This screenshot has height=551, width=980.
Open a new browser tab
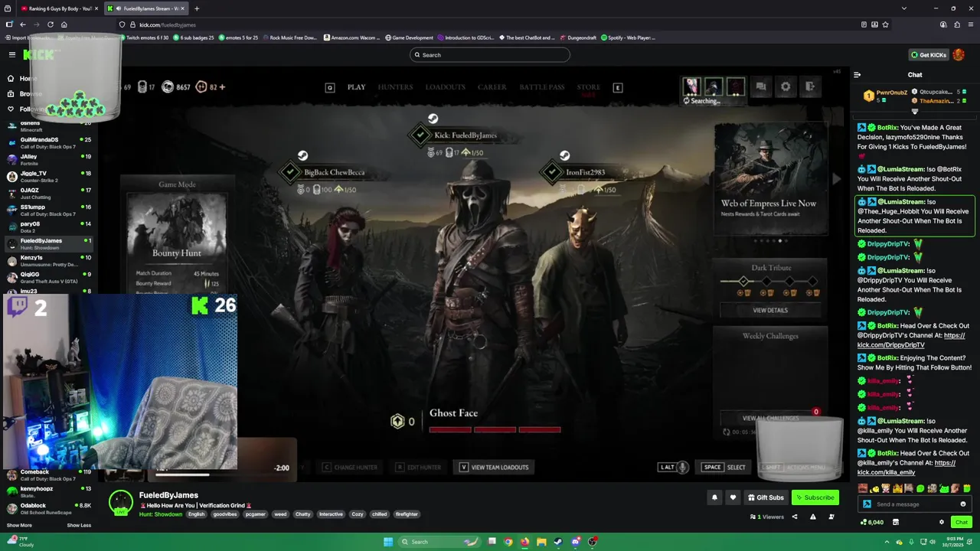pyautogui.click(x=197, y=8)
